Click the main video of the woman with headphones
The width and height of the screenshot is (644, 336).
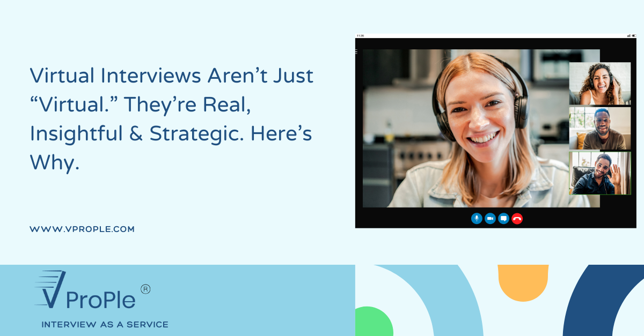click(x=481, y=128)
